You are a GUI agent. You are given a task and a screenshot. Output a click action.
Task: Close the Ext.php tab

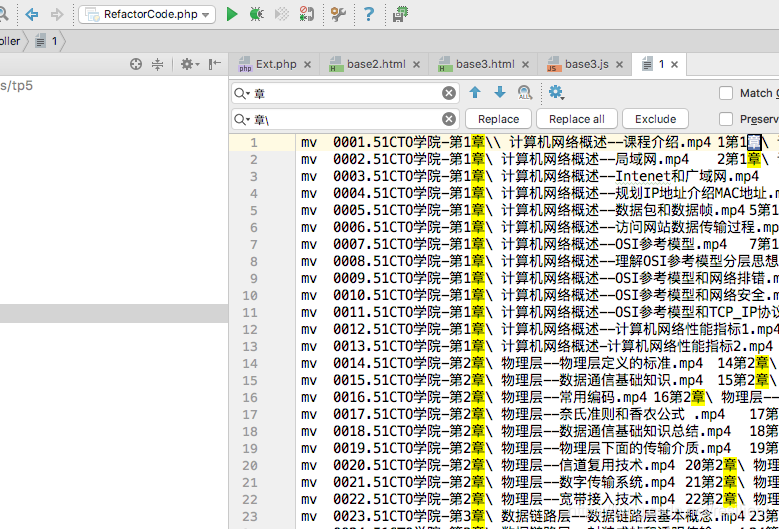tap(308, 65)
